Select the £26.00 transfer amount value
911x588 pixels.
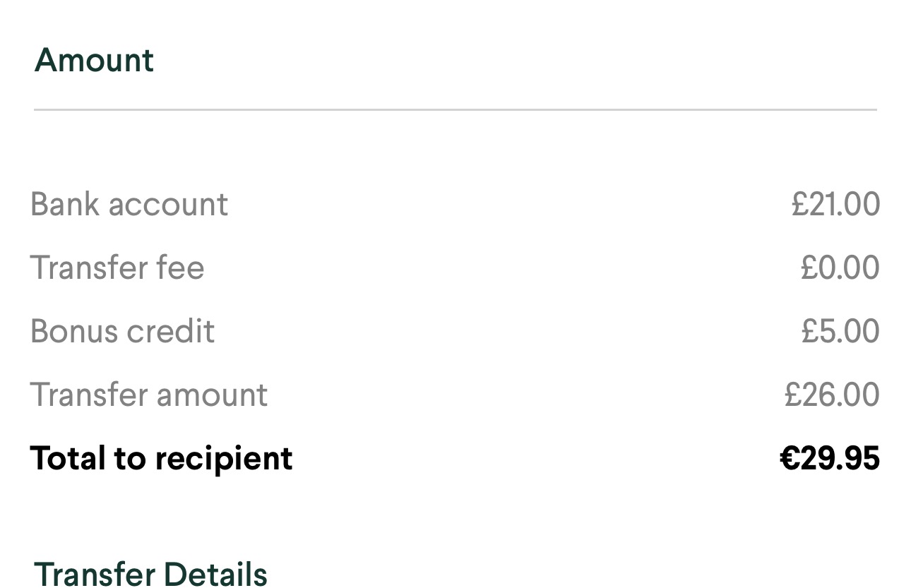click(832, 395)
